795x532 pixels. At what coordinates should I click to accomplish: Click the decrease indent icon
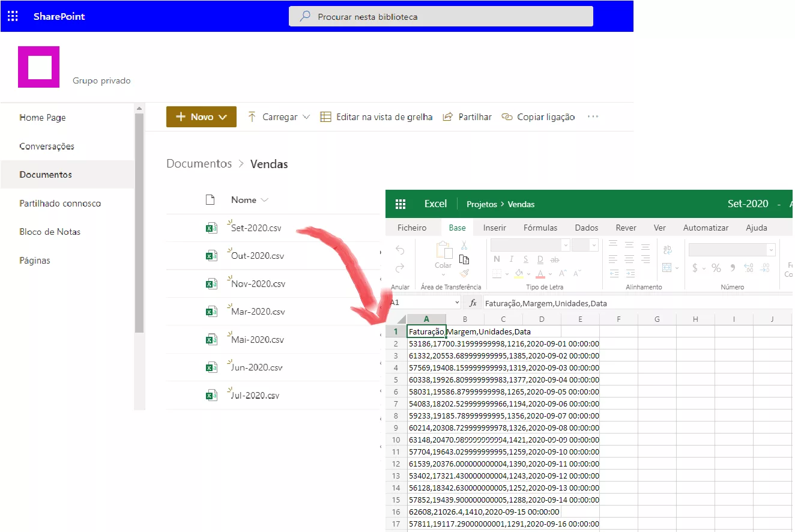(613, 274)
